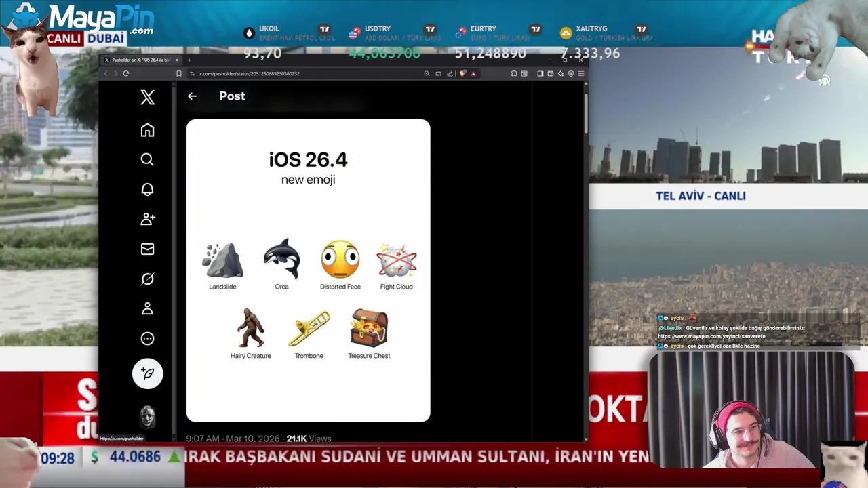Image resolution: width=868 pixels, height=488 pixels.
Task: Click the CANLI DUBAI label
Action: pos(86,39)
